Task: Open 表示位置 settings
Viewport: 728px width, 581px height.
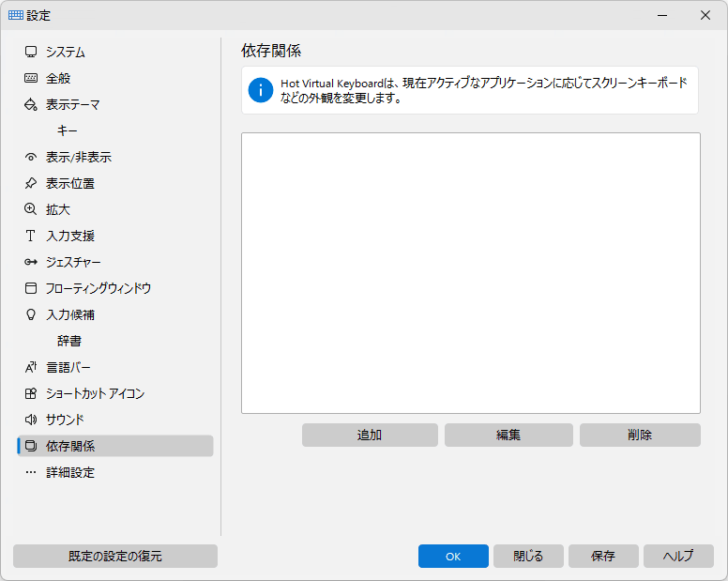Action: (x=115, y=183)
